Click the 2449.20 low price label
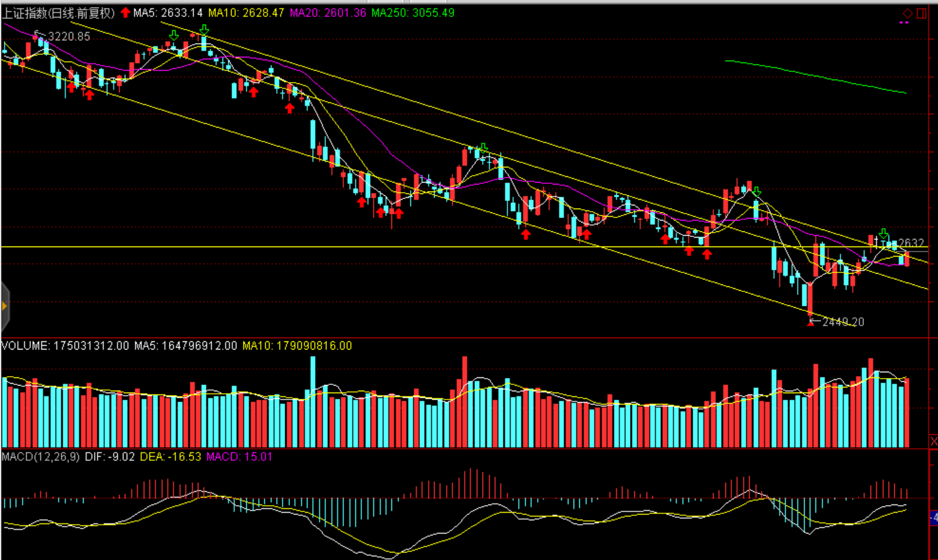Image resolution: width=938 pixels, height=560 pixels. point(842,322)
